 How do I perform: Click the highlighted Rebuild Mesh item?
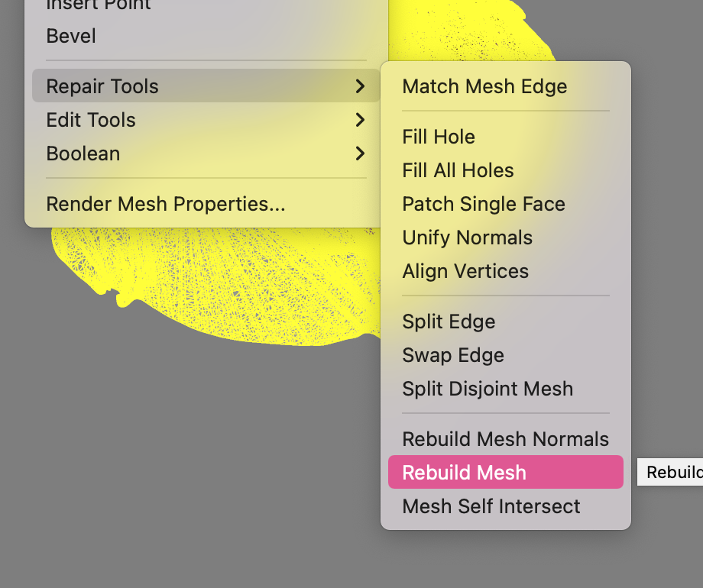coord(464,473)
